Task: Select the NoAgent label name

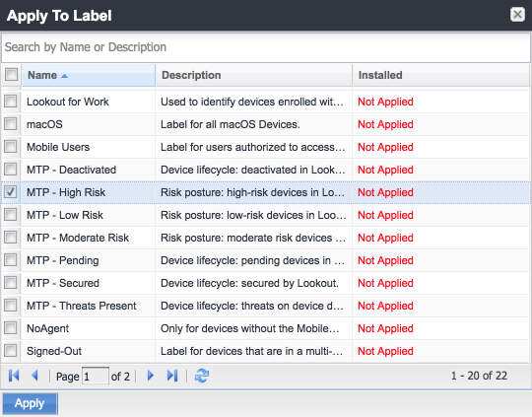Action: pos(47,328)
